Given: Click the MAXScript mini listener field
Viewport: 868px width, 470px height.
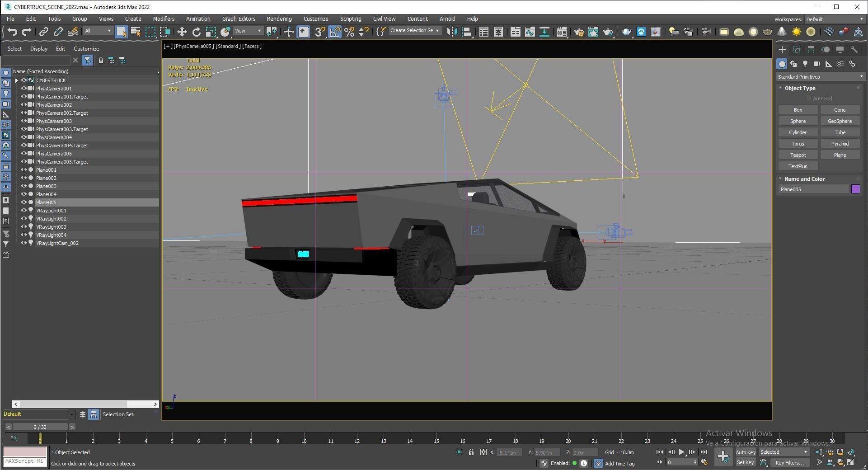Looking at the screenshot, I should point(25,461).
